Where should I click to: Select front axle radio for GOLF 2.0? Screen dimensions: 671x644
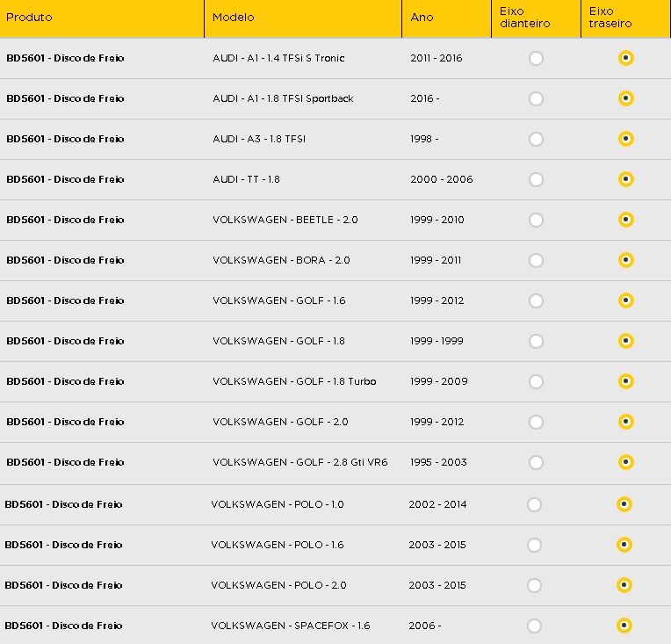(536, 423)
